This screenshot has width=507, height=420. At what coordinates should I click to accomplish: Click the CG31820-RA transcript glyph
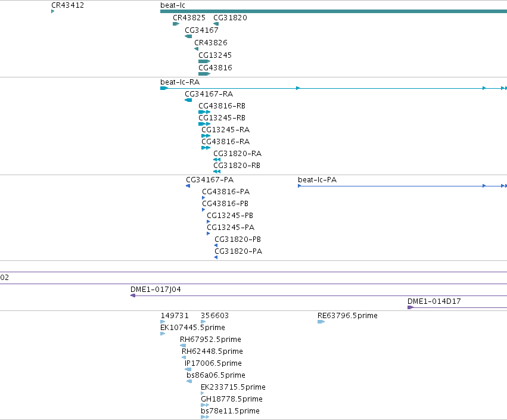217,160
